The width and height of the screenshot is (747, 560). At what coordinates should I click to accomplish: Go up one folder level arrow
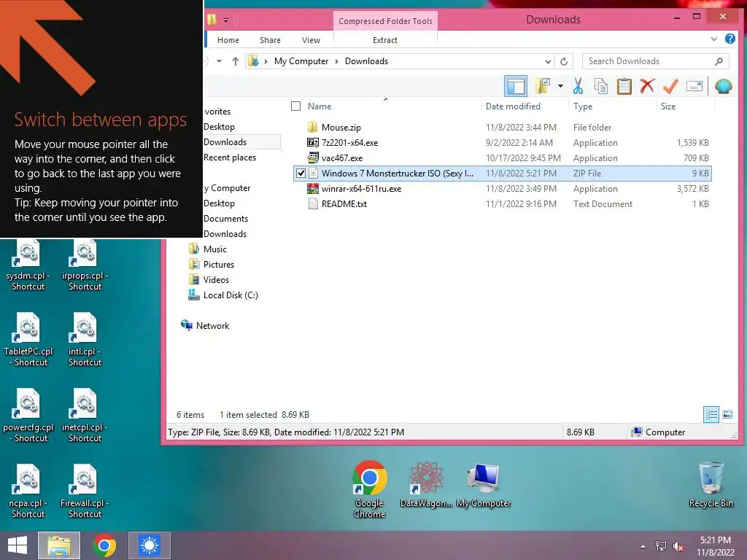pyautogui.click(x=236, y=61)
